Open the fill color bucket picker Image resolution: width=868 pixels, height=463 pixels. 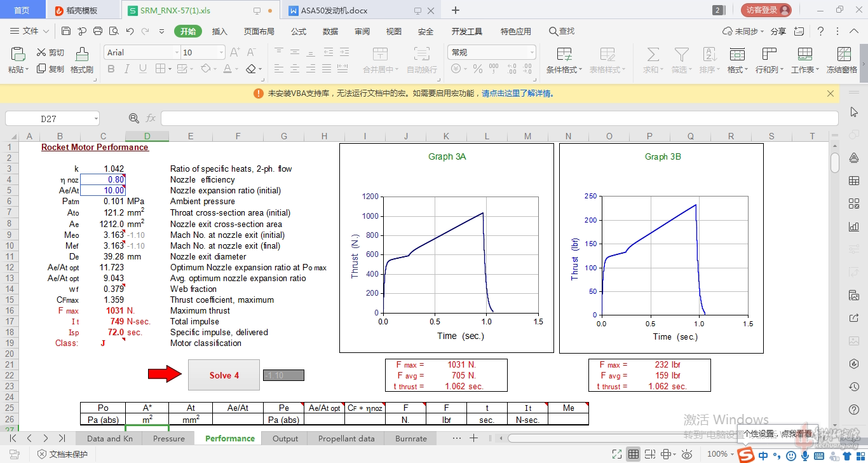(x=206, y=69)
